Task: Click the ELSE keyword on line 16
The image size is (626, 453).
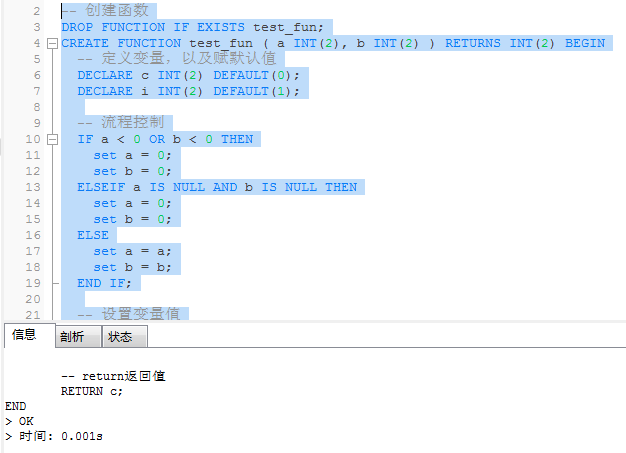Action: tap(93, 235)
